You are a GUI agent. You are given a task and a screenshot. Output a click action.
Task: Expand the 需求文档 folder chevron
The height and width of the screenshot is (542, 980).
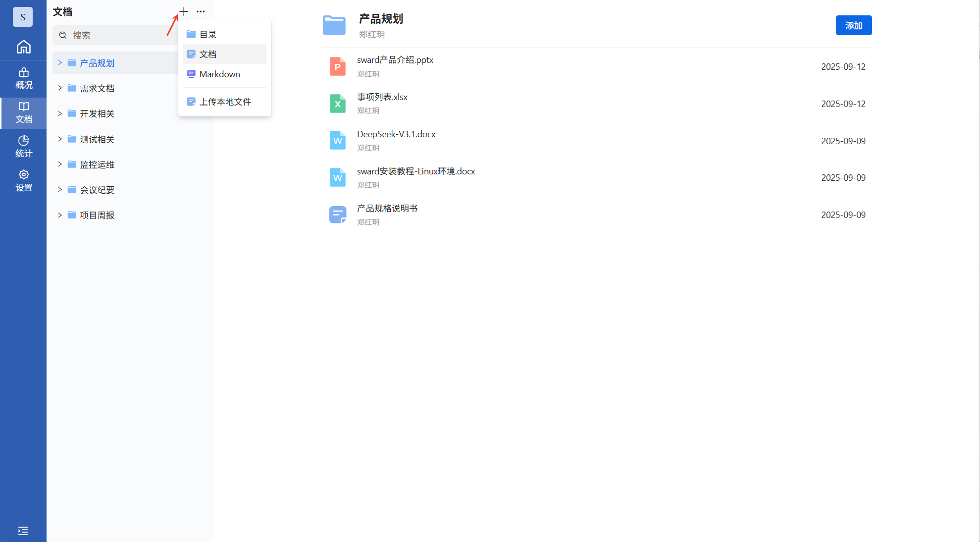(x=60, y=88)
